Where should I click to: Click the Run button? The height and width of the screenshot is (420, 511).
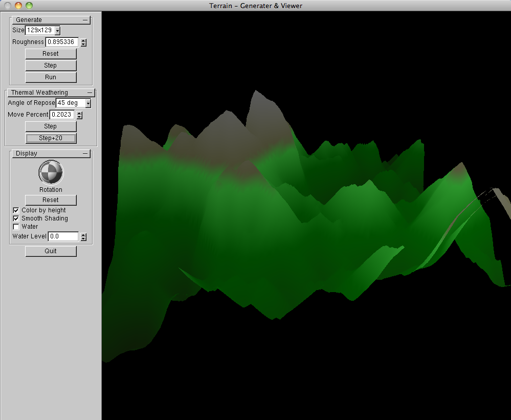pos(51,77)
